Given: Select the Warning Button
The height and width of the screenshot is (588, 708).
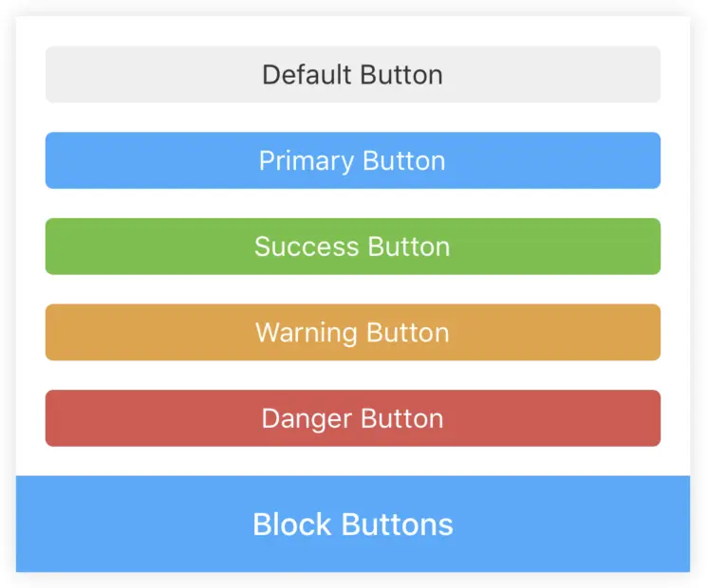Looking at the screenshot, I should click(x=352, y=333).
